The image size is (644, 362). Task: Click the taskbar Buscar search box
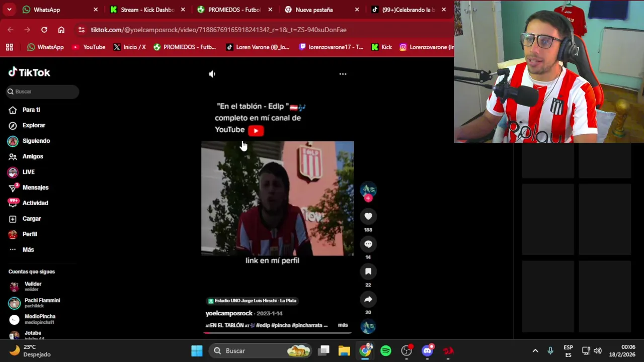[x=261, y=351]
